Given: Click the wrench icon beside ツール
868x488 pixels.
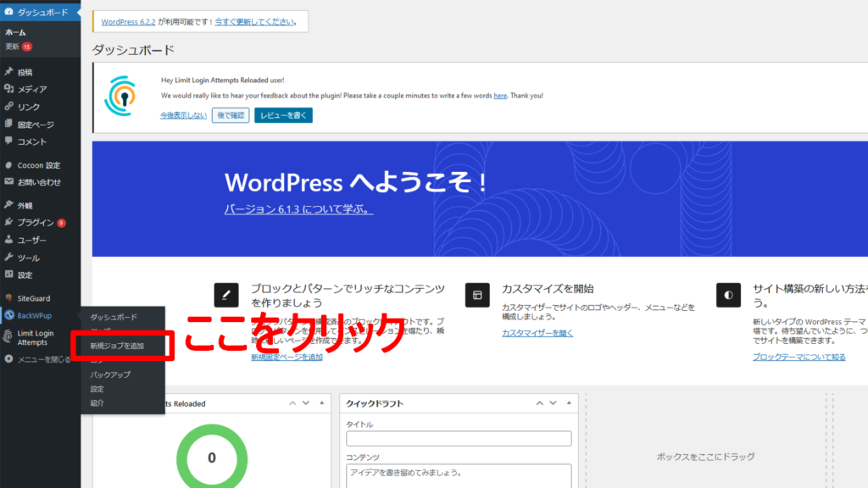Looking at the screenshot, I should tap(8, 258).
